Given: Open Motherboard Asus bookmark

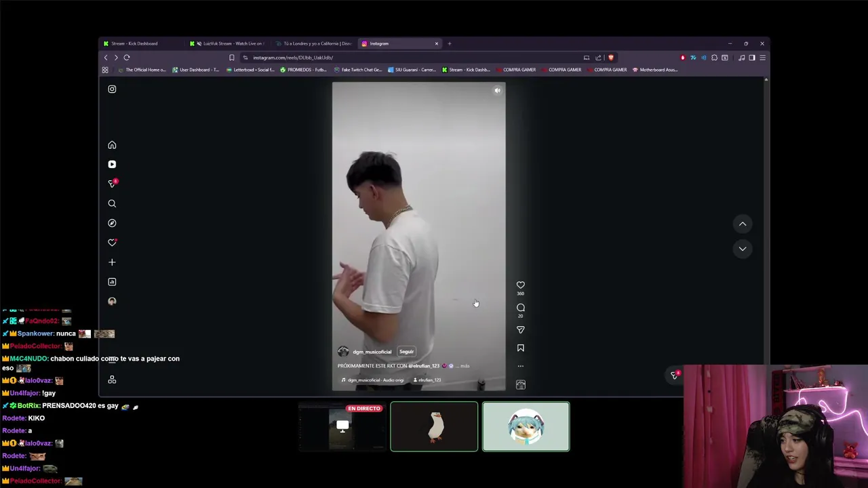Looking at the screenshot, I should coord(654,70).
